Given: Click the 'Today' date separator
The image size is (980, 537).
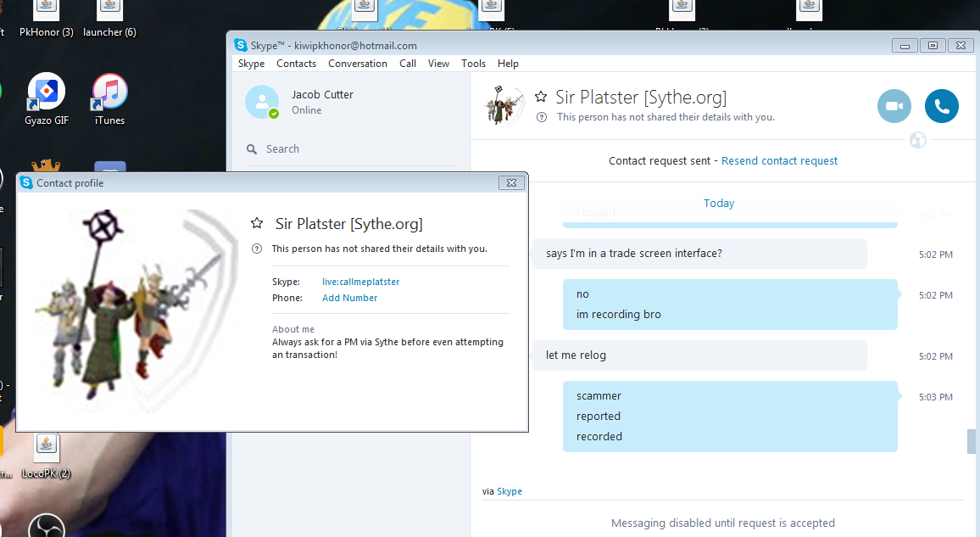Looking at the screenshot, I should [x=719, y=203].
